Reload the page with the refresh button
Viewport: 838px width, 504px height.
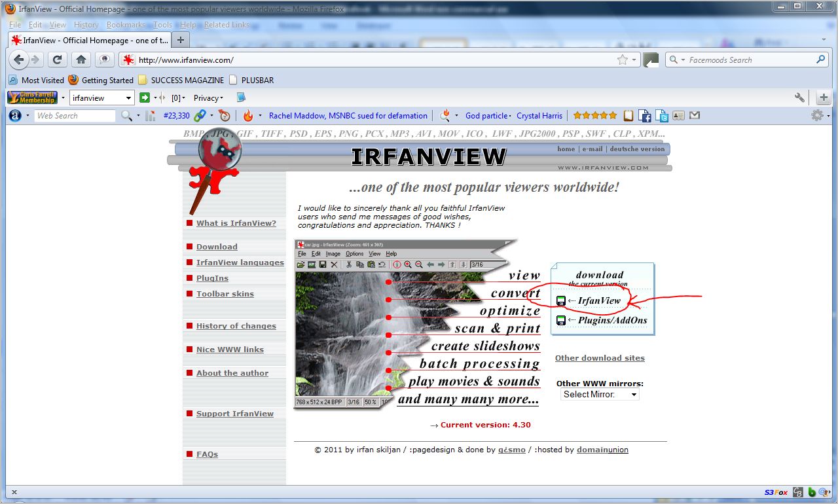coord(58,60)
